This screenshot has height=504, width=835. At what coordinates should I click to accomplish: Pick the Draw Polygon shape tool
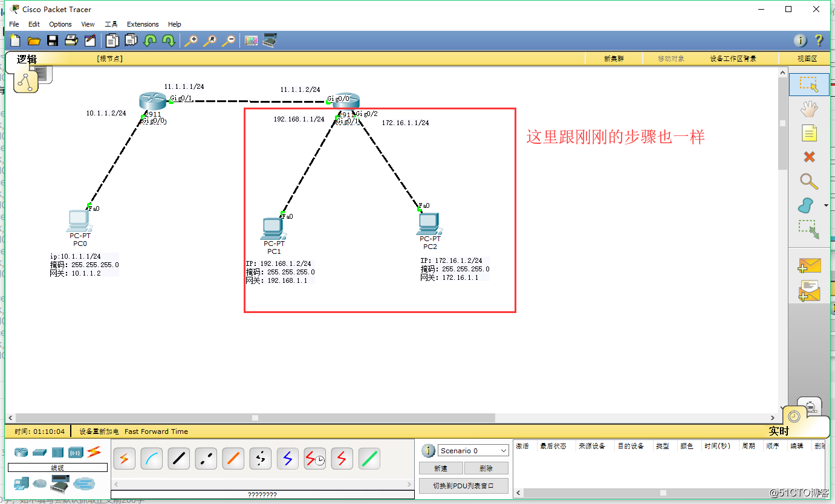[806, 205]
